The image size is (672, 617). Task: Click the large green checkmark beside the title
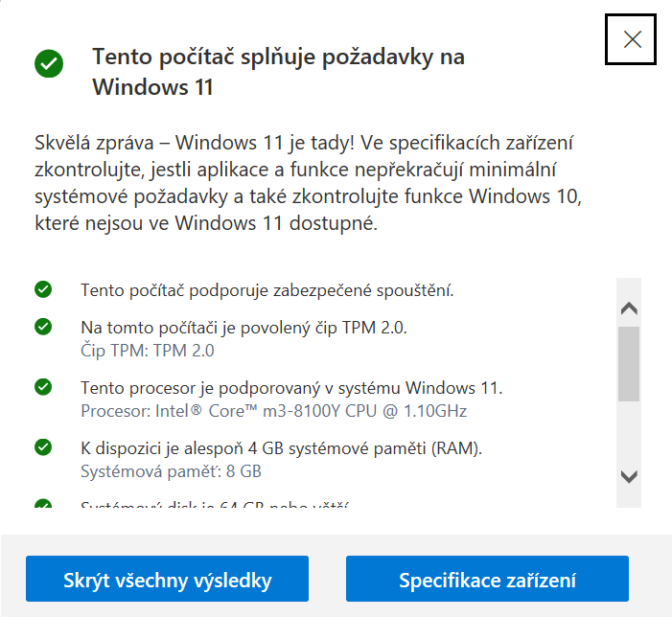pyautogui.click(x=49, y=65)
